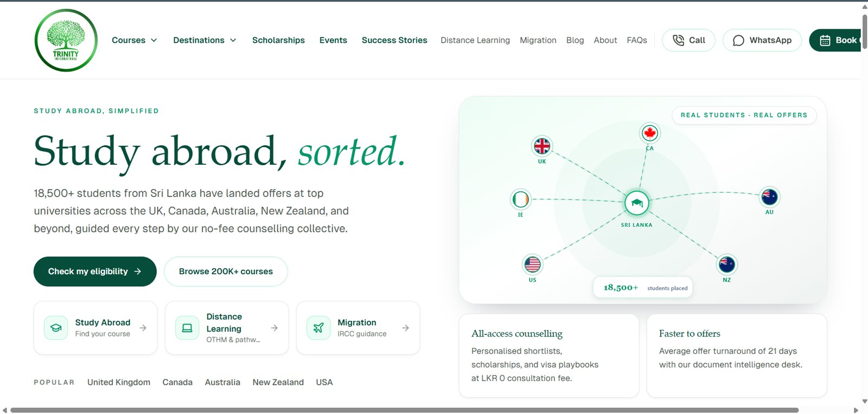Click the Australia flag marker

(x=769, y=197)
